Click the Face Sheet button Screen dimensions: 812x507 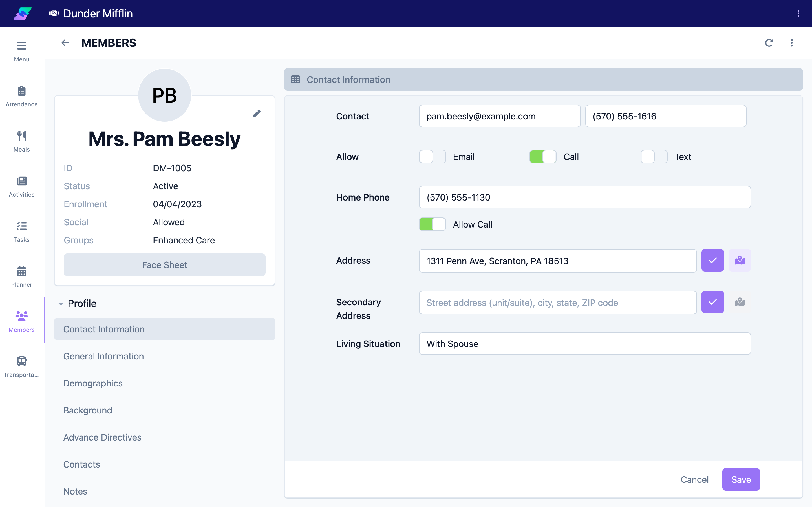point(164,265)
